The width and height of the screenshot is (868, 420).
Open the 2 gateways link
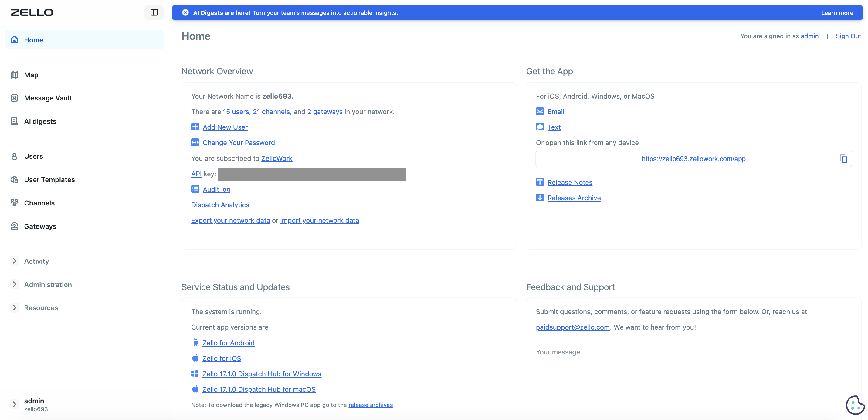click(x=325, y=111)
